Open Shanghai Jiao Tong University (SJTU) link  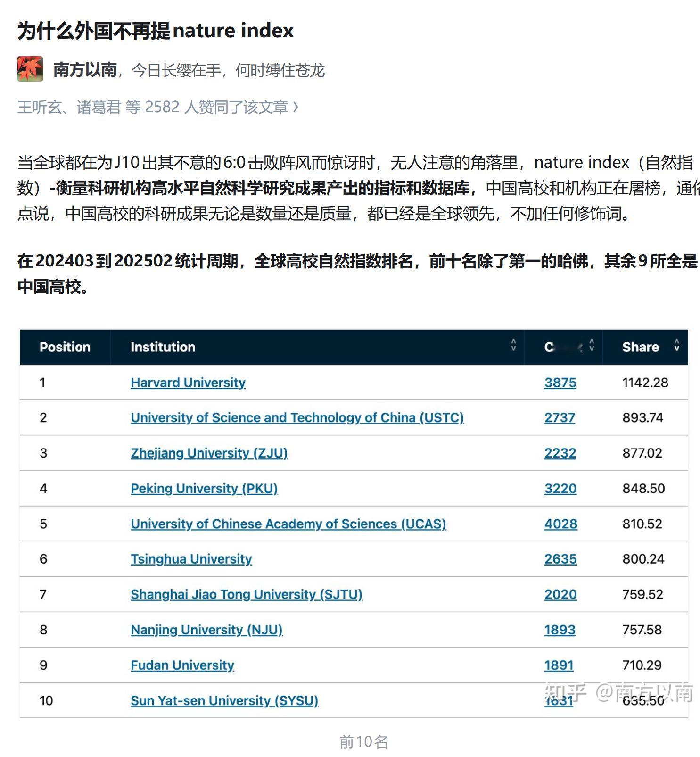pyautogui.click(x=247, y=594)
